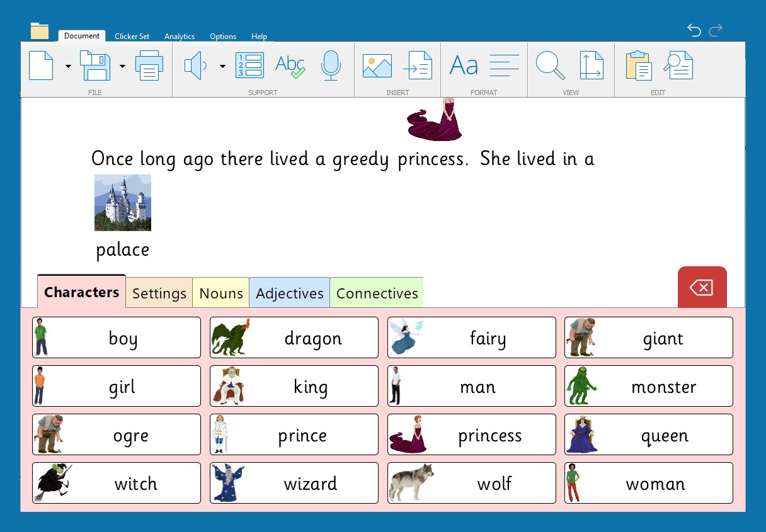Click the paragraph alignment icon
Image resolution: width=766 pixels, height=532 pixels.
click(504, 65)
